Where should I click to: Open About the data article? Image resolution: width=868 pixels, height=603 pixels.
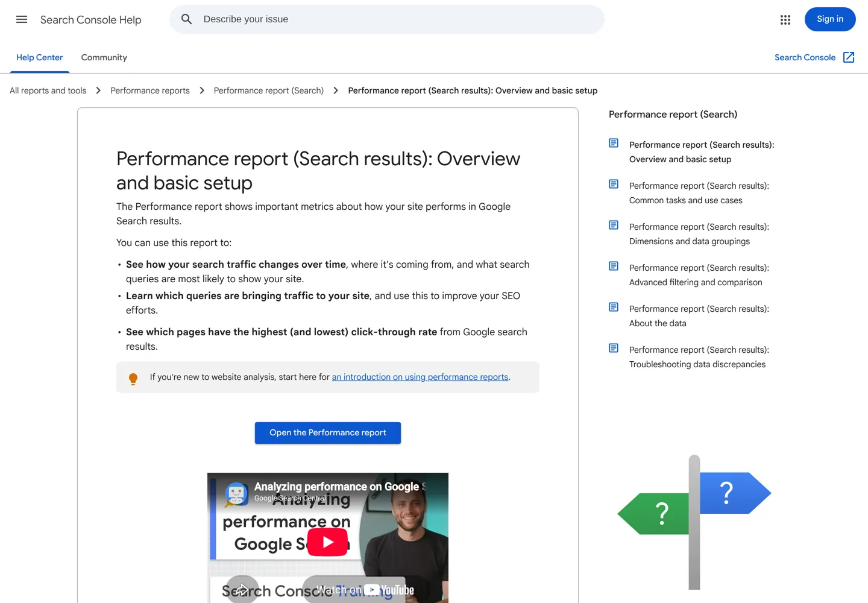(699, 316)
